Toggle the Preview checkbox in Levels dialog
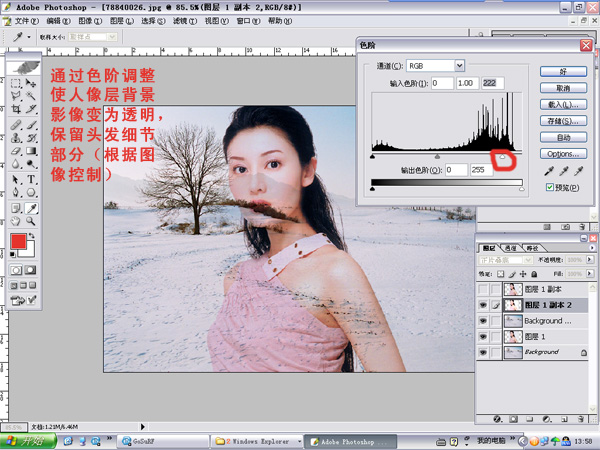The height and width of the screenshot is (450, 600). point(550,187)
